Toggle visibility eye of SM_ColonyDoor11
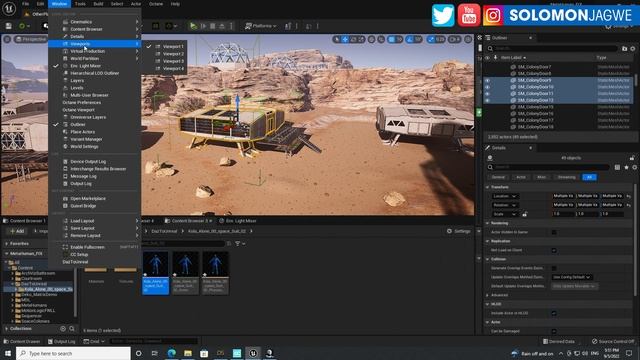 pyautogui.click(x=487, y=93)
